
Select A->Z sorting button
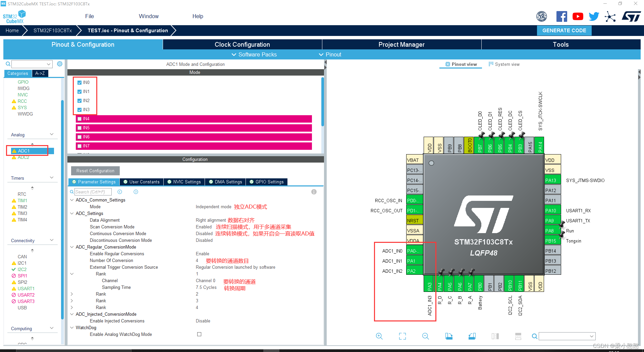tap(40, 73)
